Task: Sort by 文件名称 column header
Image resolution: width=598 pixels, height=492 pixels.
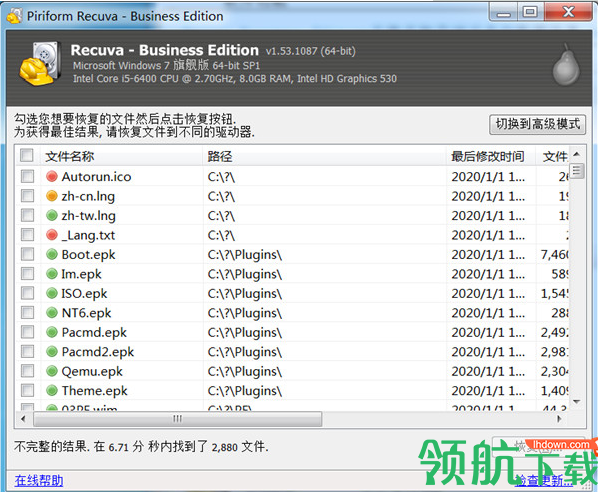Action: pyautogui.click(x=121, y=156)
